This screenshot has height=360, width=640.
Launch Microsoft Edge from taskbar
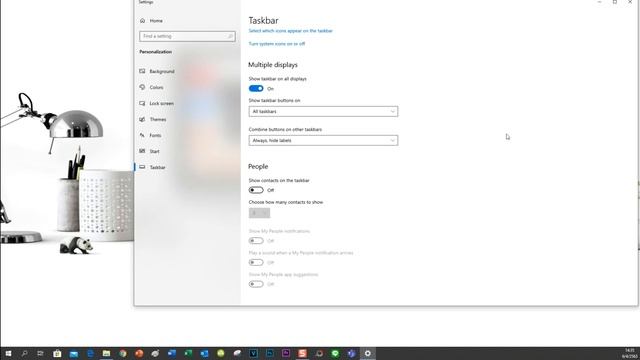(90, 353)
